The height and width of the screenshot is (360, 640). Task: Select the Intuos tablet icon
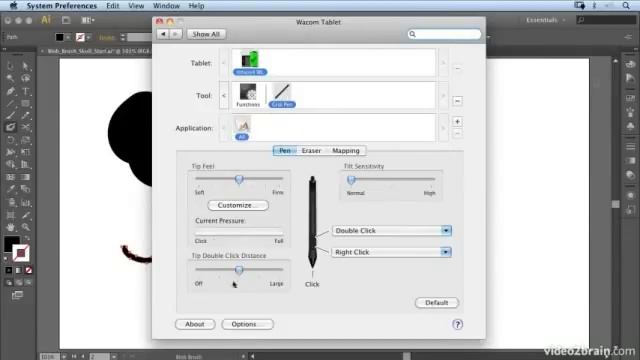pyautogui.click(x=250, y=63)
